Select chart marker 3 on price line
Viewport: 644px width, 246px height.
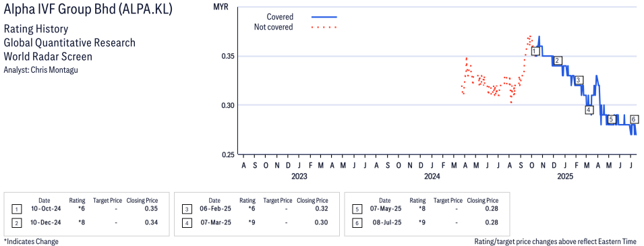pos(579,80)
